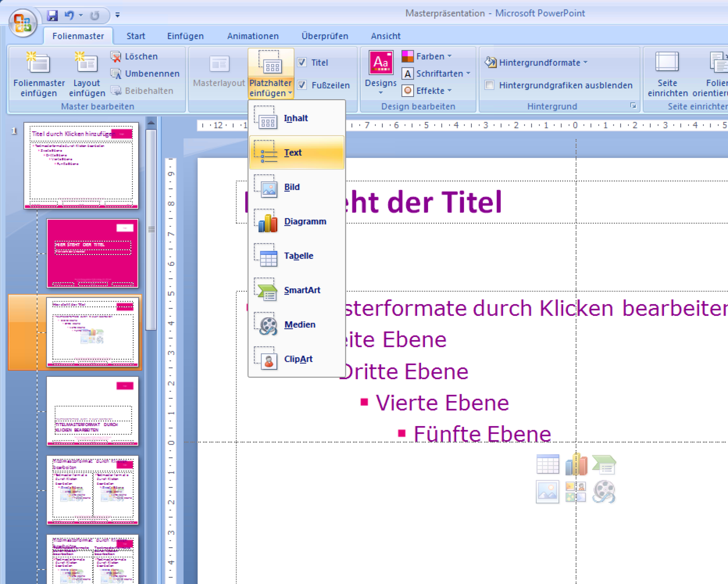The height and width of the screenshot is (584, 728).
Task: Click the Save icon in quick access toolbar
Action: (x=53, y=16)
